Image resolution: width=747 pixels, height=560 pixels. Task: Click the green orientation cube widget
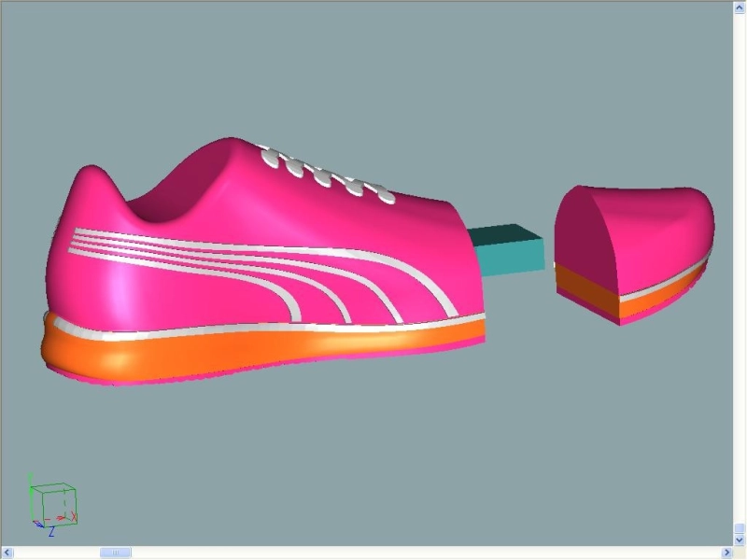pos(54,504)
